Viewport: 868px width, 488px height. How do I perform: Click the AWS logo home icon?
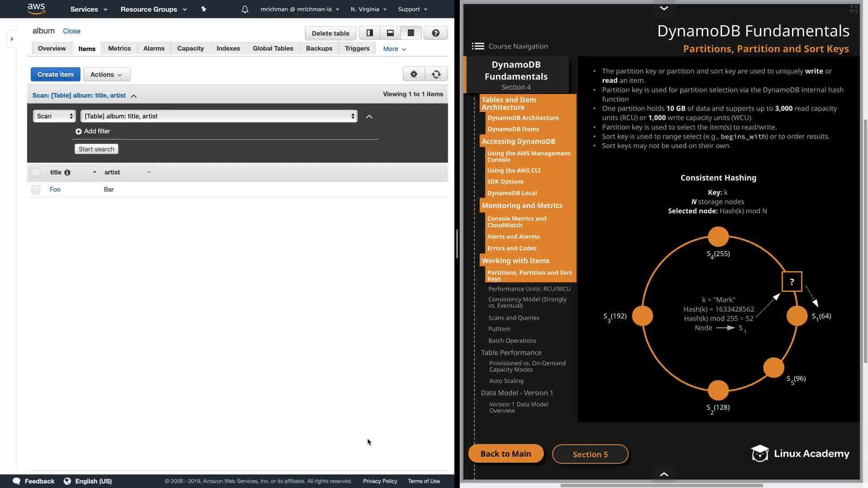click(36, 9)
